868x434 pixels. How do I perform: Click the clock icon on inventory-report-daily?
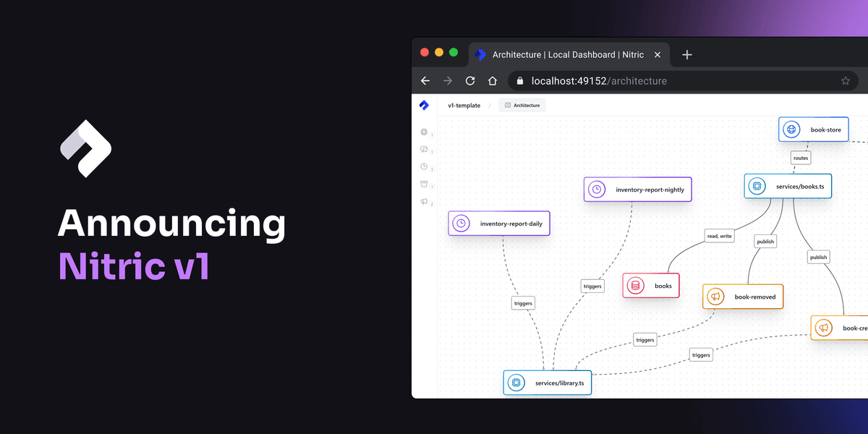(461, 223)
